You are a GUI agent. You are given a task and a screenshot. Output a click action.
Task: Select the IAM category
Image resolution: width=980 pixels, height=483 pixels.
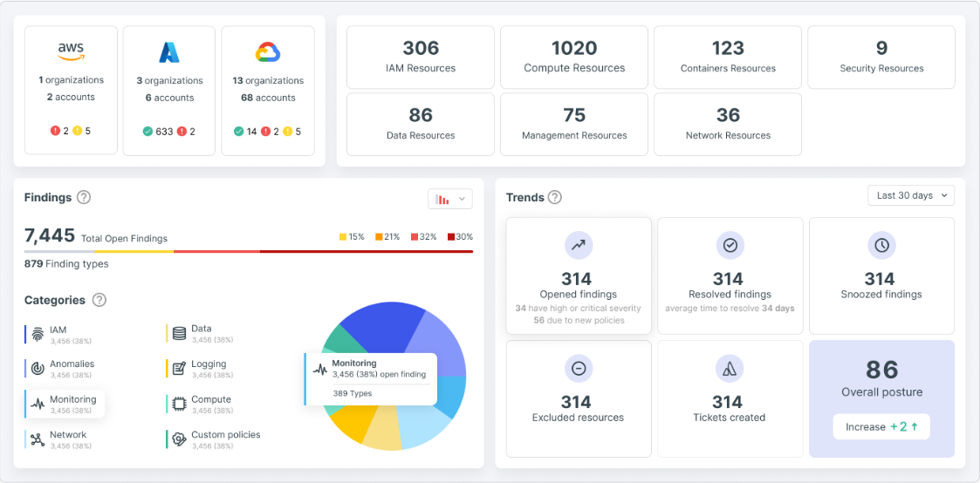(x=58, y=335)
